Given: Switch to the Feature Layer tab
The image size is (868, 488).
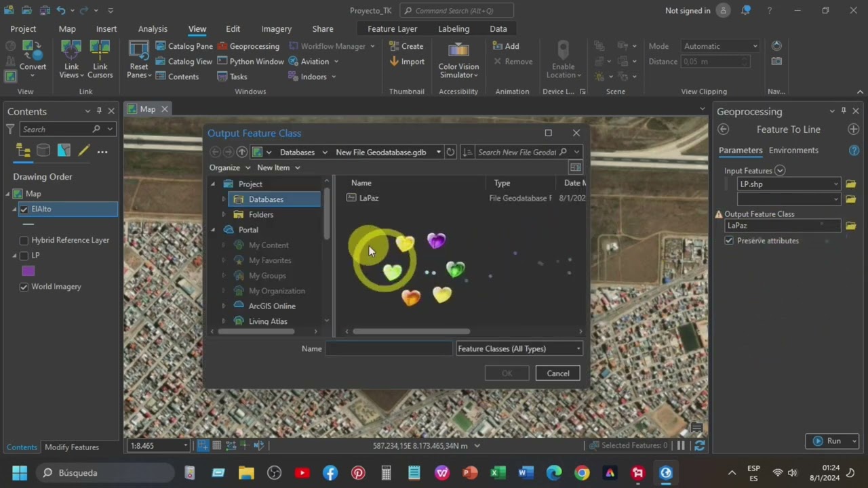Looking at the screenshot, I should pos(392,29).
